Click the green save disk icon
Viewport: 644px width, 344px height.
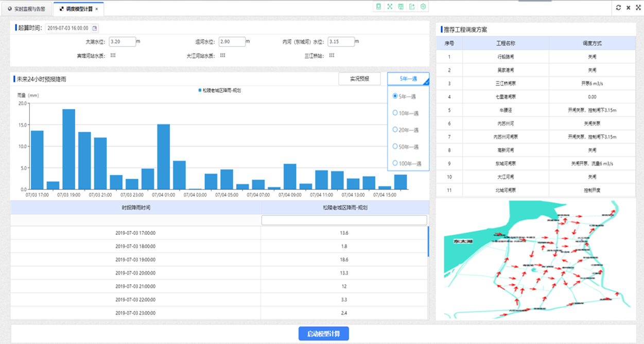coord(401,7)
